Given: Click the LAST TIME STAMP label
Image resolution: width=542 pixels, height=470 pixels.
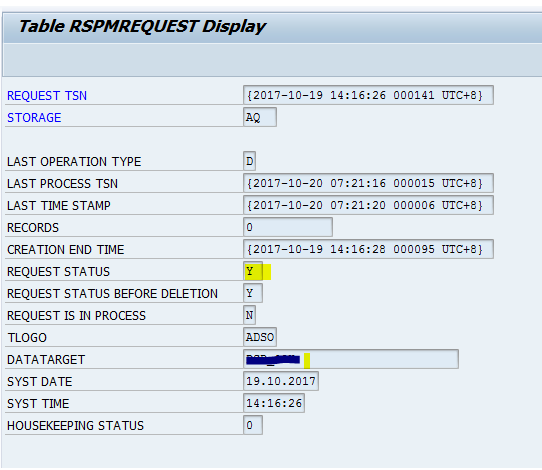Looking at the screenshot, I should tap(59, 206).
